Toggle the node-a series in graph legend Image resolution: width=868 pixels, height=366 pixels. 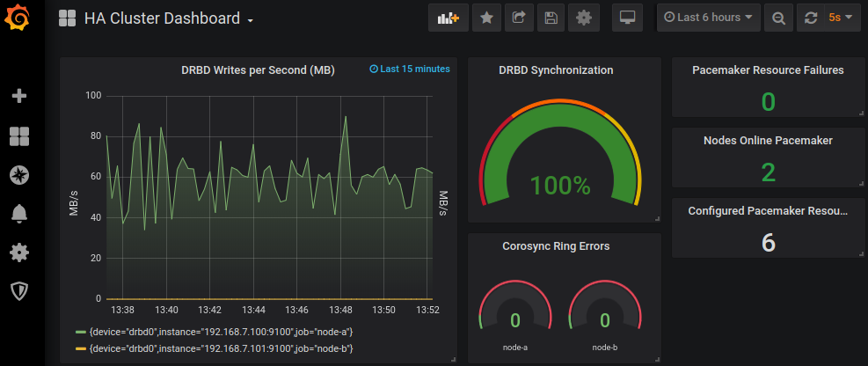point(215,332)
